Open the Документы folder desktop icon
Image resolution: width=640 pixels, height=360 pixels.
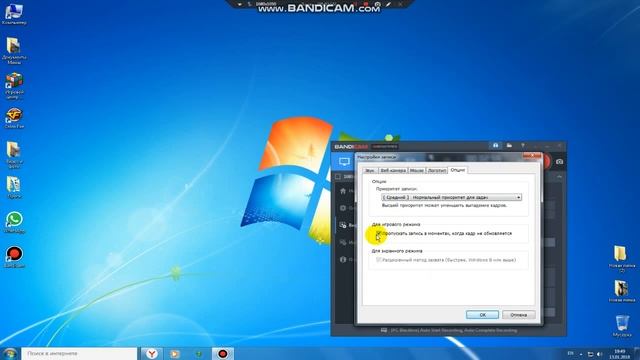(13, 51)
